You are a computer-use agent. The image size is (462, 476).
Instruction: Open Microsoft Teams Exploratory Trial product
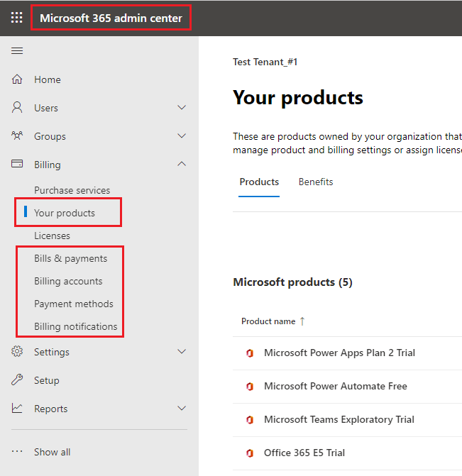pyautogui.click(x=339, y=419)
